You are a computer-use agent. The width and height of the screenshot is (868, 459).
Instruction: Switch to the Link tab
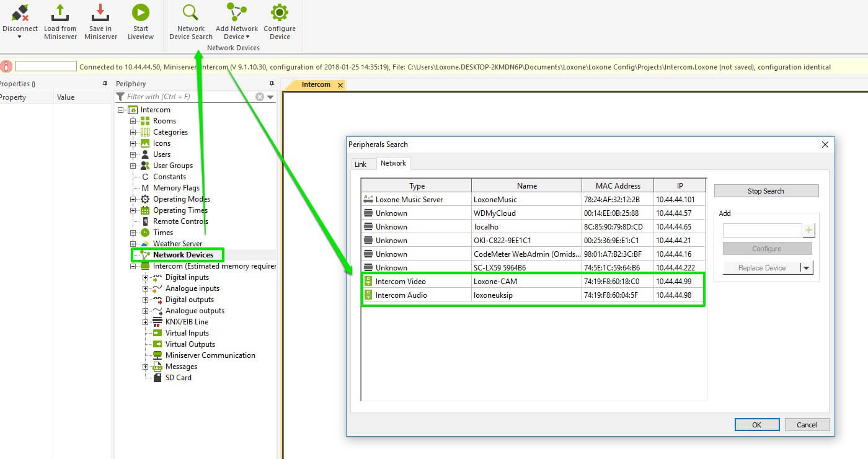(360, 164)
